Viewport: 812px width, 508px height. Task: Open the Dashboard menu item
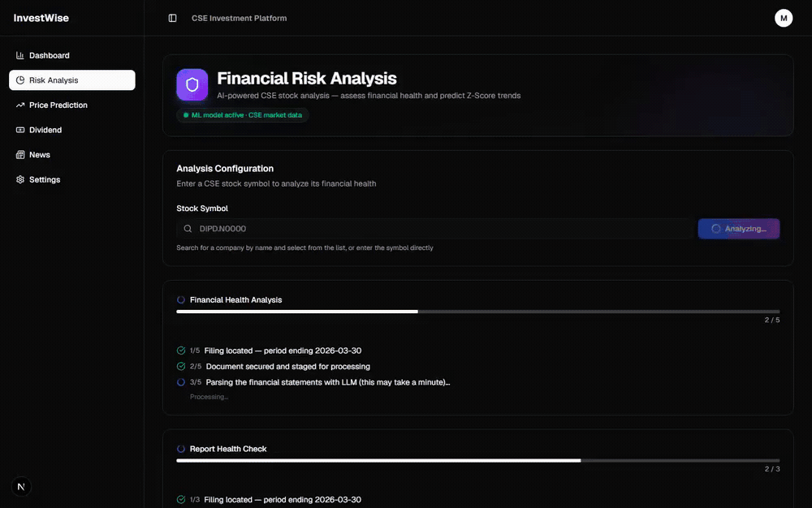coord(72,55)
